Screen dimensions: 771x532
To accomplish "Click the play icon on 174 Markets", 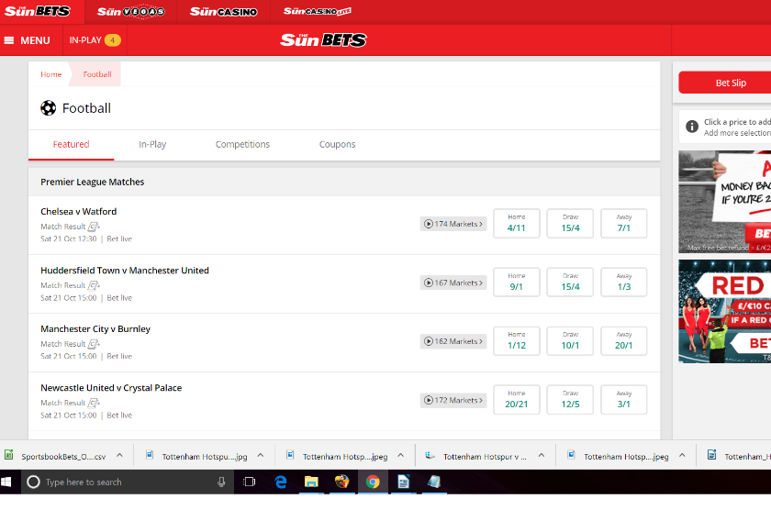I will tap(428, 223).
